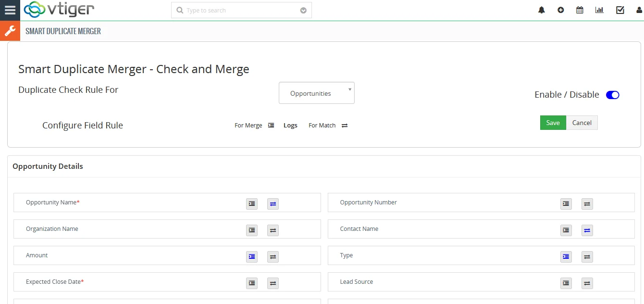
Task: Click the orange wrench settings icon
Action: tap(10, 31)
